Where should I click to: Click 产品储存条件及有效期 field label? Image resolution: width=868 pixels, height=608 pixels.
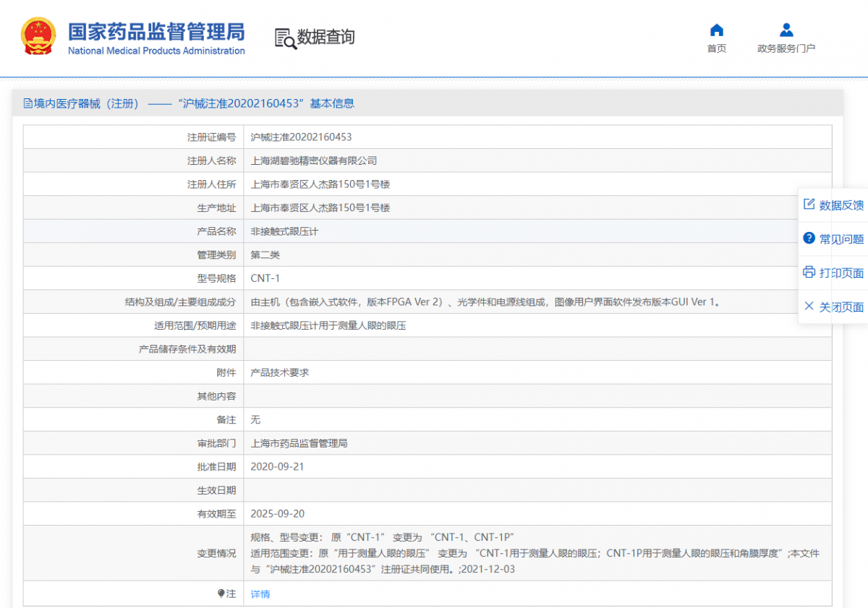coord(187,349)
